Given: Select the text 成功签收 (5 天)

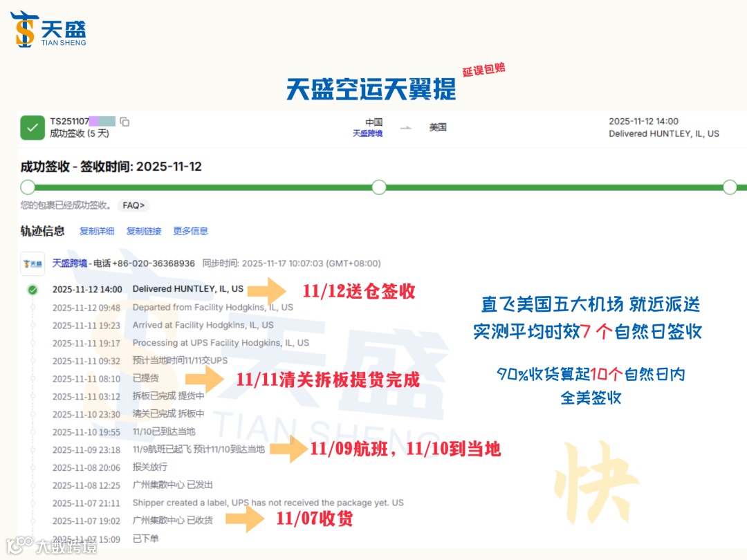Looking at the screenshot, I should [x=80, y=134].
